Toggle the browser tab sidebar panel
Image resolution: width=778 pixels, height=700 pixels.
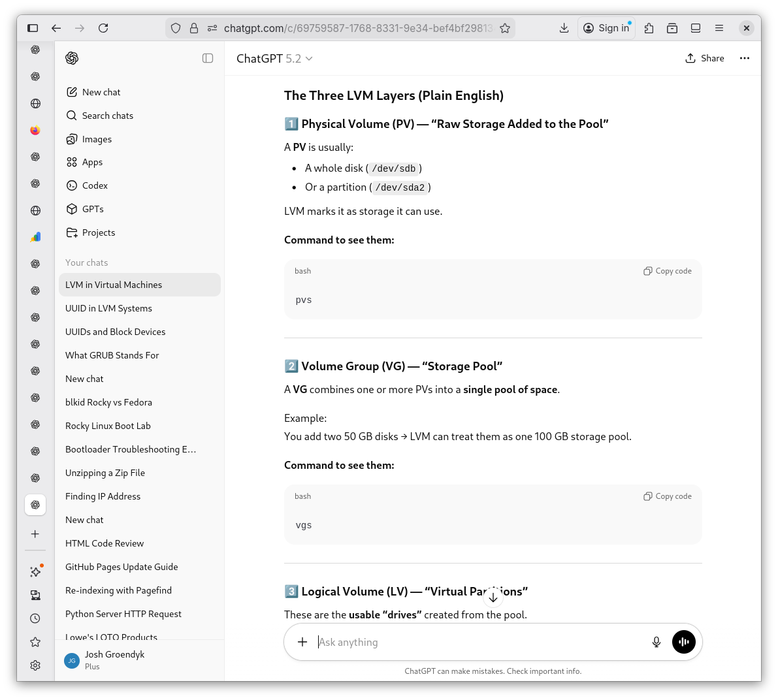point(33,28)
